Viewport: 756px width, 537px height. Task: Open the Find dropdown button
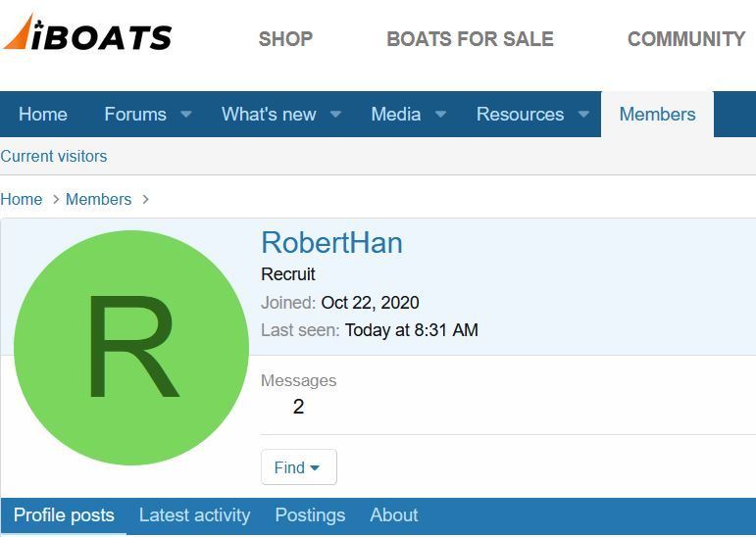(x=299, y=467)
